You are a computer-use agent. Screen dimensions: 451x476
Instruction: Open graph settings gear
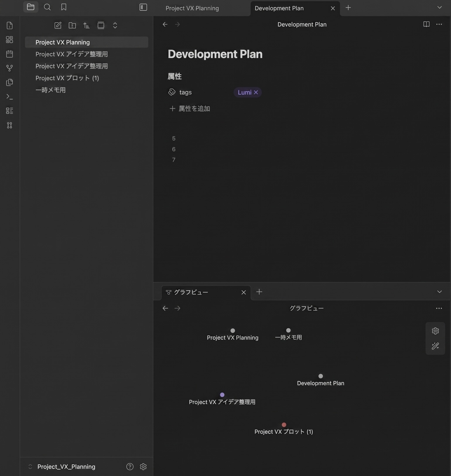coord(435,331)
